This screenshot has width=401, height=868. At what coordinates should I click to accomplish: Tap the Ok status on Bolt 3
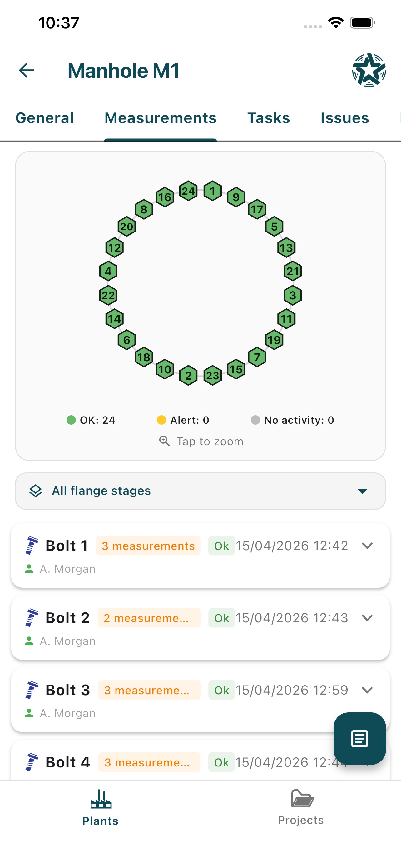[x=221, y=690]
